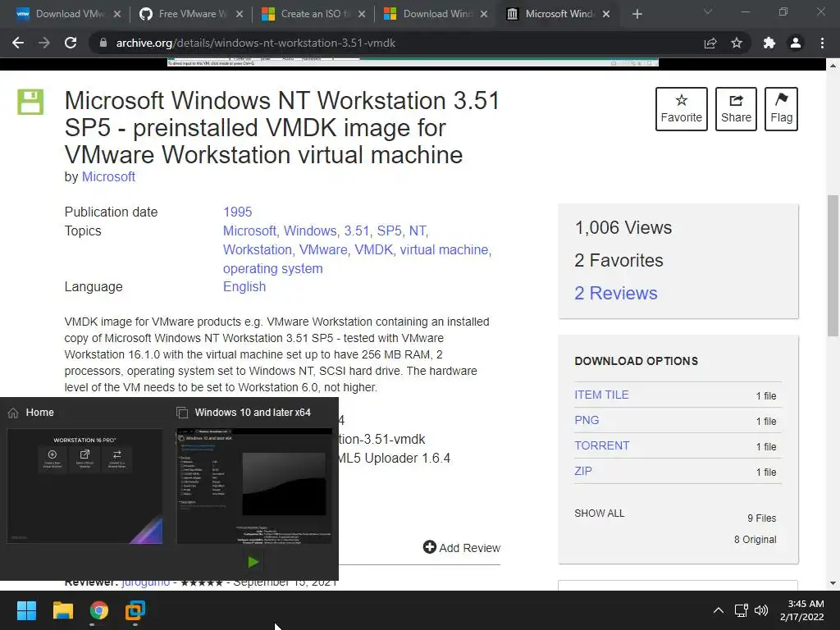
Task: Add this item to Favorites
Action: [682, 109]
